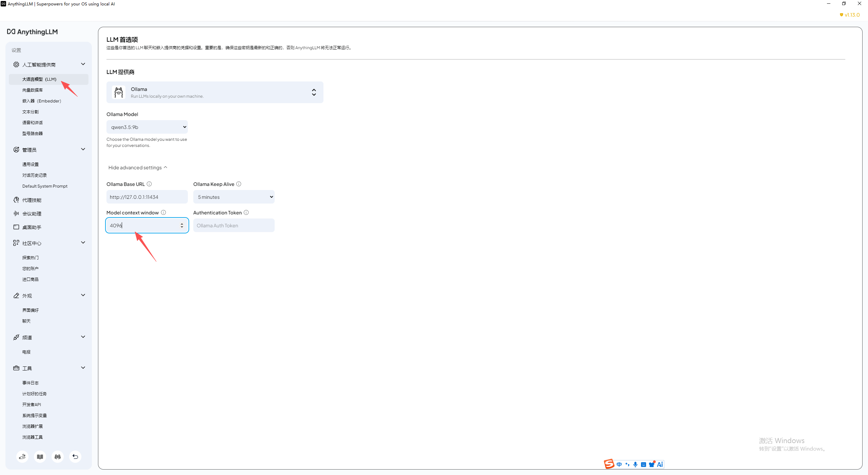The width and height of the screenshot is (868, 475).
Task: Collapse the 工具 section chevron
Action: pyautogui.click(x=83, y=368)
